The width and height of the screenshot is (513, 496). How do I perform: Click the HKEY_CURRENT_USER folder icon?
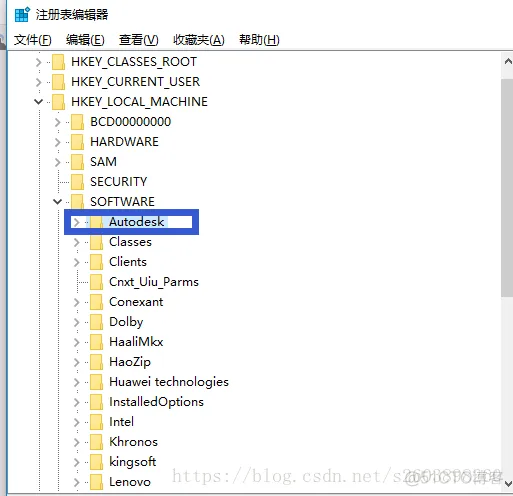[x=58, y=82]
